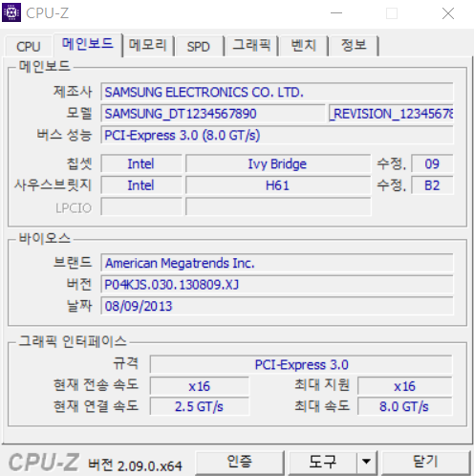This screenshot has height=476, width=474.
Task: Click chipset revision value 09
Action: [x=432, y=163]
